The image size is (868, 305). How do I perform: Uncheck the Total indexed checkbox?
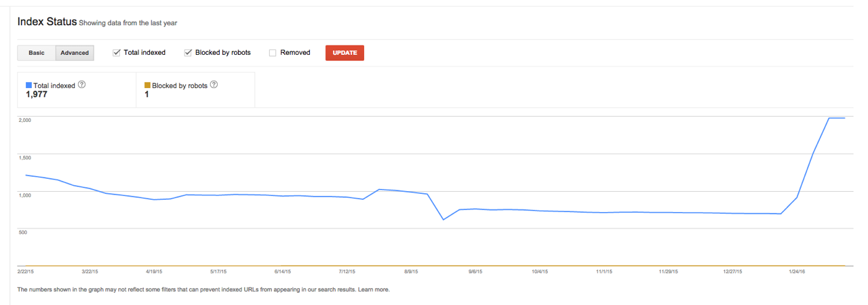point(117,53)
